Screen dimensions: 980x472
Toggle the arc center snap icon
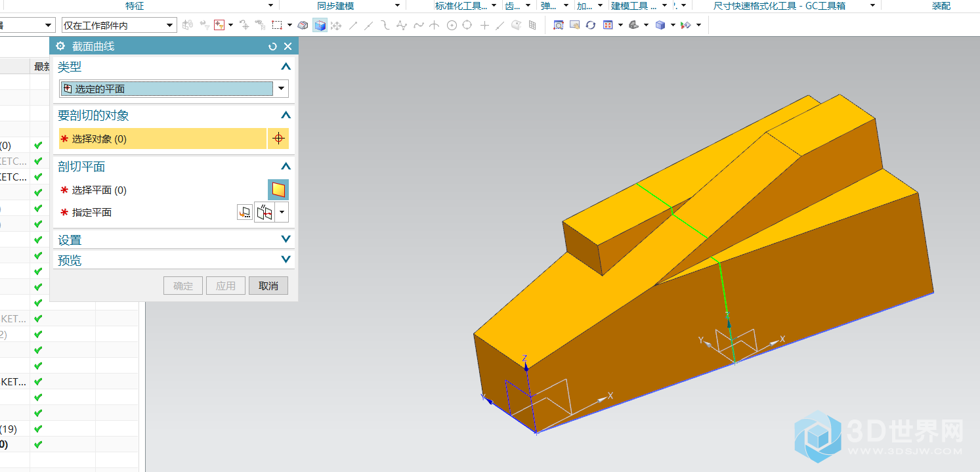point(452,26)
